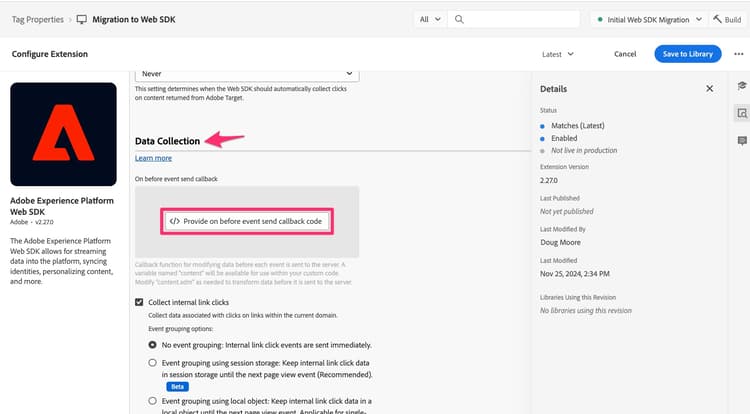Click extension version 2.27.0 value
750x414 pixels.
coord(549,181)
